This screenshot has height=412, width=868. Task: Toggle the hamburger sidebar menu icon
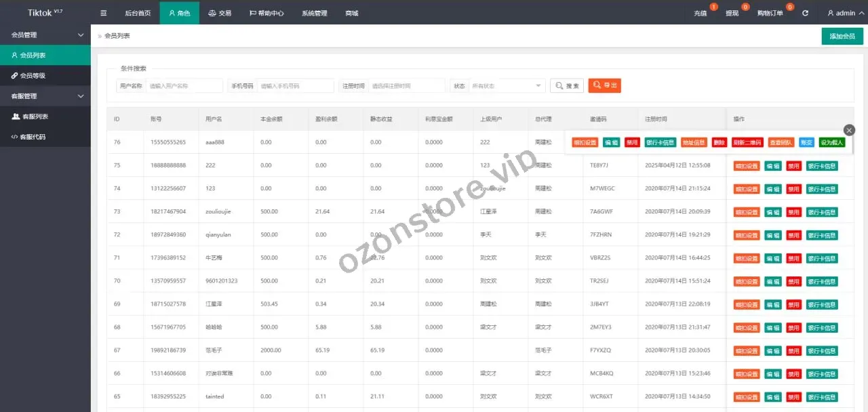pyautogui.click(x=103, y=13)
